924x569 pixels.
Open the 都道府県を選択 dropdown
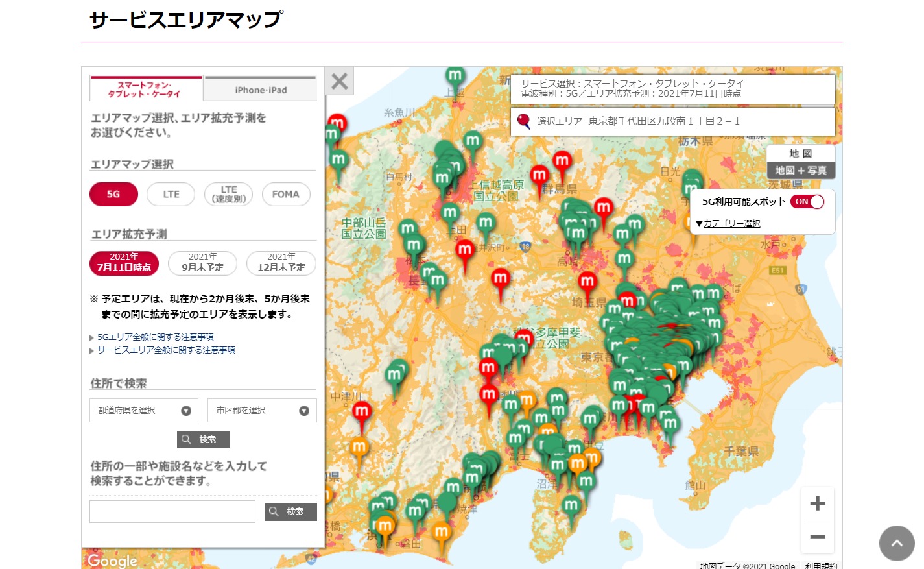tap(144, 411)
